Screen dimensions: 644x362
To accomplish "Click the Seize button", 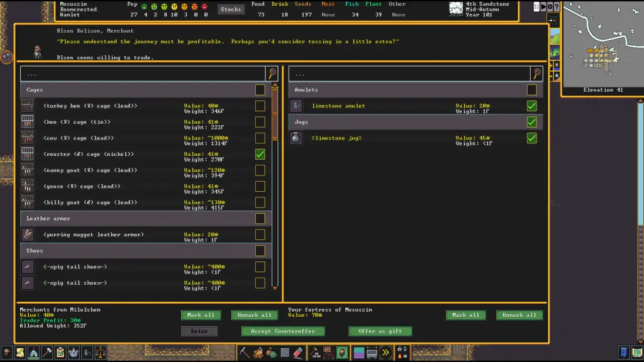I will (x=199, y=331).
